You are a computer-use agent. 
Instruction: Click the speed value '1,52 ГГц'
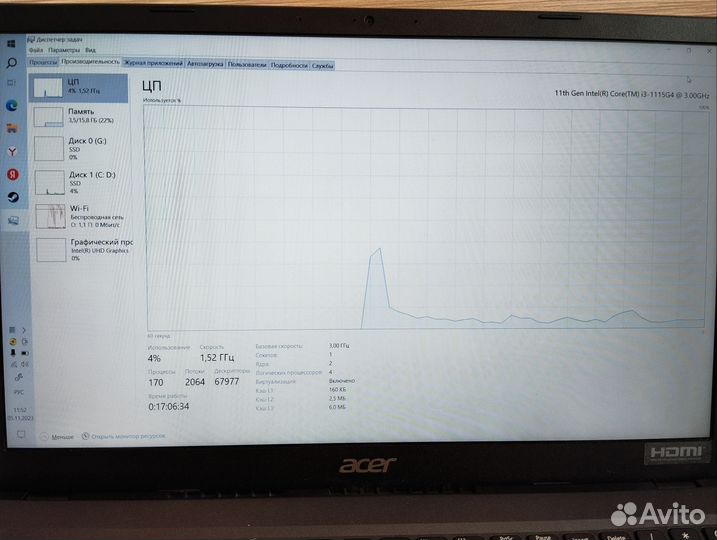[x=217, y=357]
